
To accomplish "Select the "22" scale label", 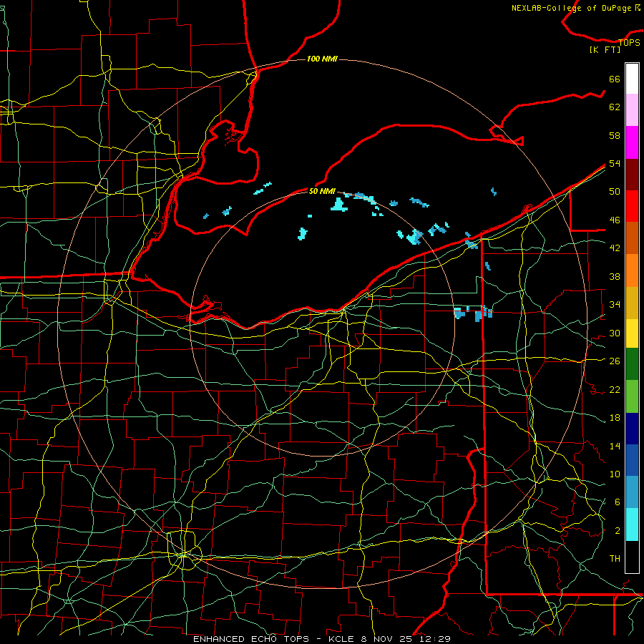I will click(615, 390).
